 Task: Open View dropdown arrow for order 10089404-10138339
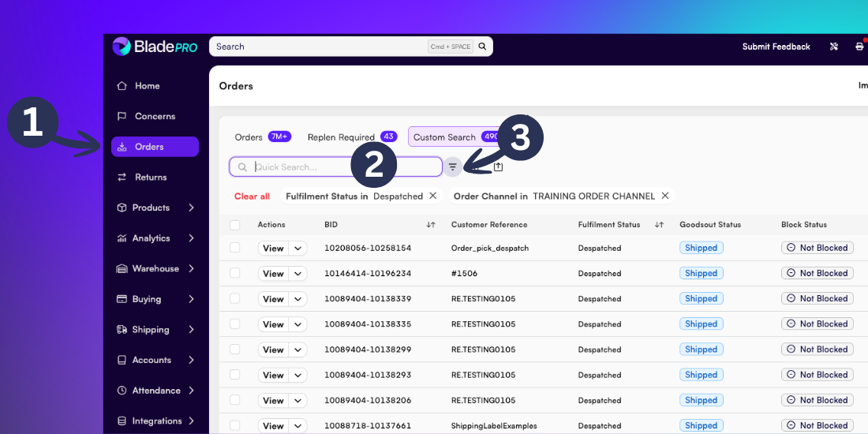point(297,299)
